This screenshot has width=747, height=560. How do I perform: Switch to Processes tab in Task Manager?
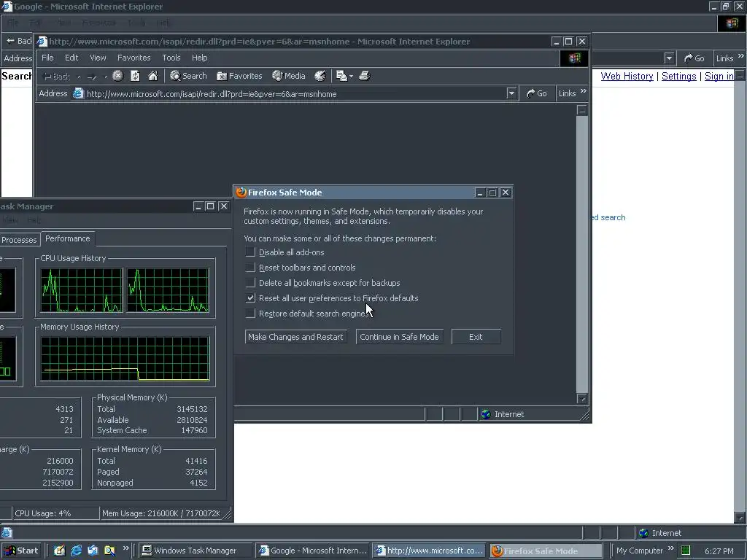coord(19,239)
